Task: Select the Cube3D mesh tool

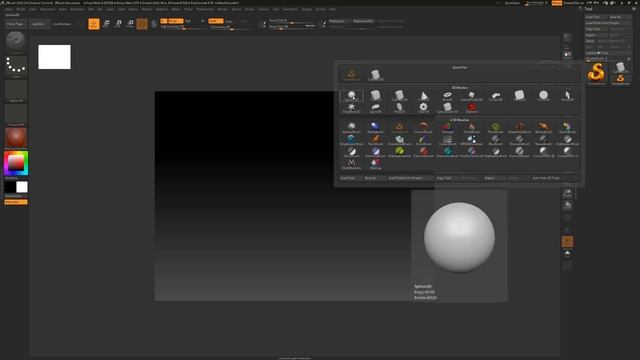Action: point(376,96)
